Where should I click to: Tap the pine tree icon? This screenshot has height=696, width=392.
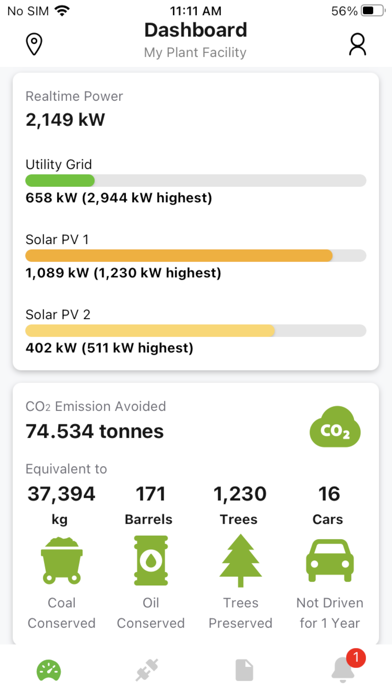click(240, 561)
